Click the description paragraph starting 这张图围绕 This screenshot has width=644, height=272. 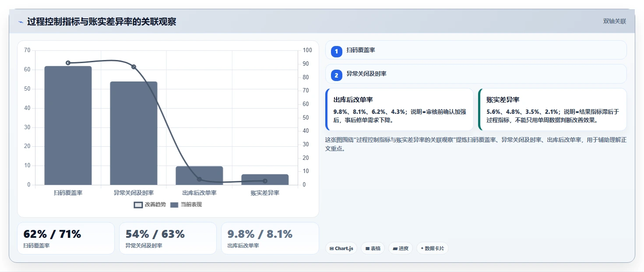tap(476, 144)
